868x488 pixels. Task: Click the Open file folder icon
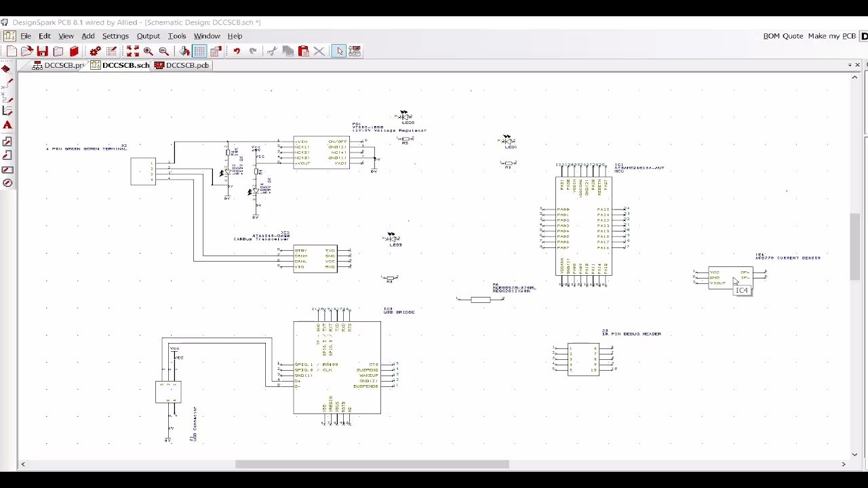pos(27,52)
